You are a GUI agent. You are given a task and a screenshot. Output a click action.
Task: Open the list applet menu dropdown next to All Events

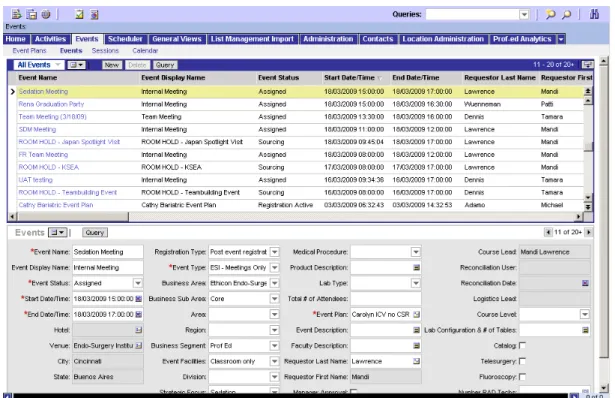(x=76, y=65)
